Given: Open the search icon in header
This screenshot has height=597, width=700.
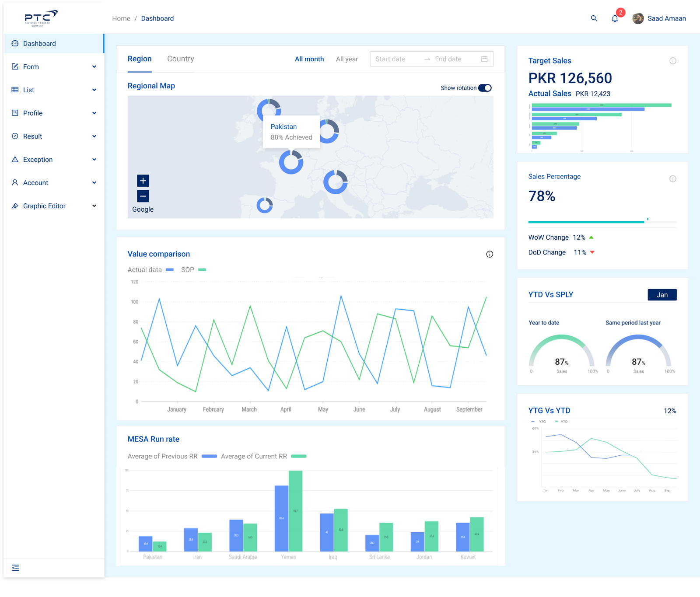Looking at the screenshot, I should [x=594, y=18].
